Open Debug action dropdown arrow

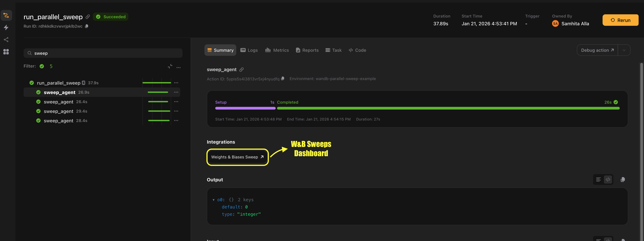tap(624, 50)
